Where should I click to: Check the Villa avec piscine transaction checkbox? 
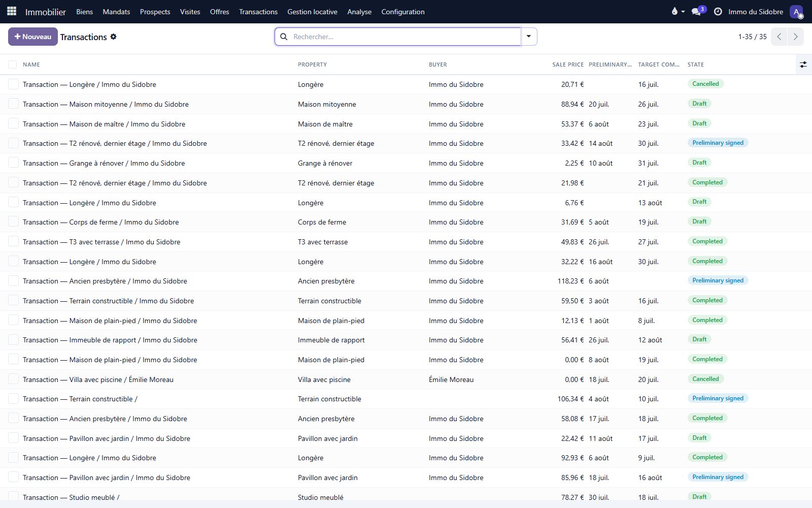pos(14,379)
